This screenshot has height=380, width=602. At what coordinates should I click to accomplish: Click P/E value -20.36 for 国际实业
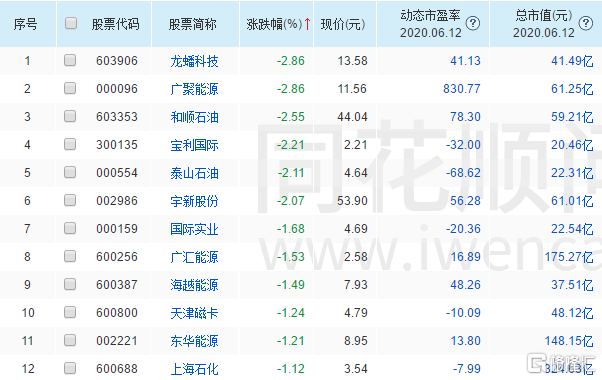click(463, 229)
